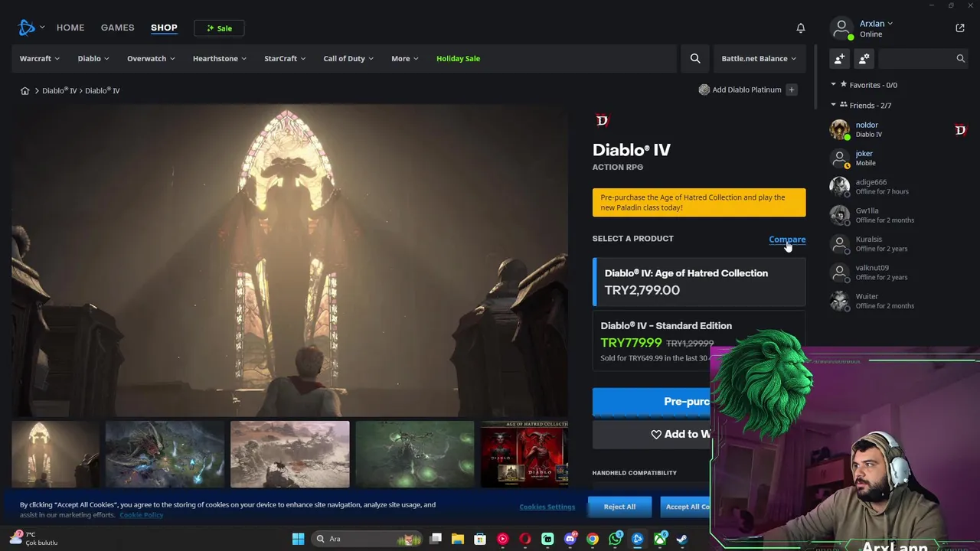This screenshot has height=551, width=980.
Task: Open the weather widget in taskbar
Action: (34, 539)
